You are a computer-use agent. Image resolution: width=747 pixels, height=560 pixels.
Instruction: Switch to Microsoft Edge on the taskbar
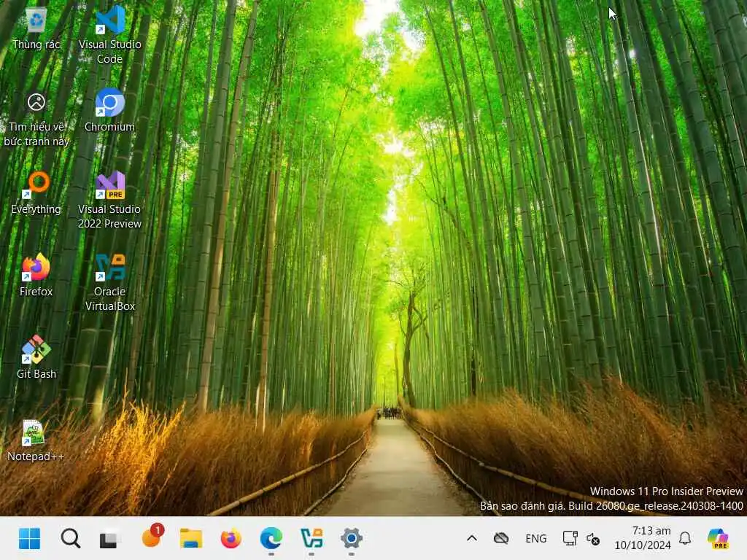[271, 539]
